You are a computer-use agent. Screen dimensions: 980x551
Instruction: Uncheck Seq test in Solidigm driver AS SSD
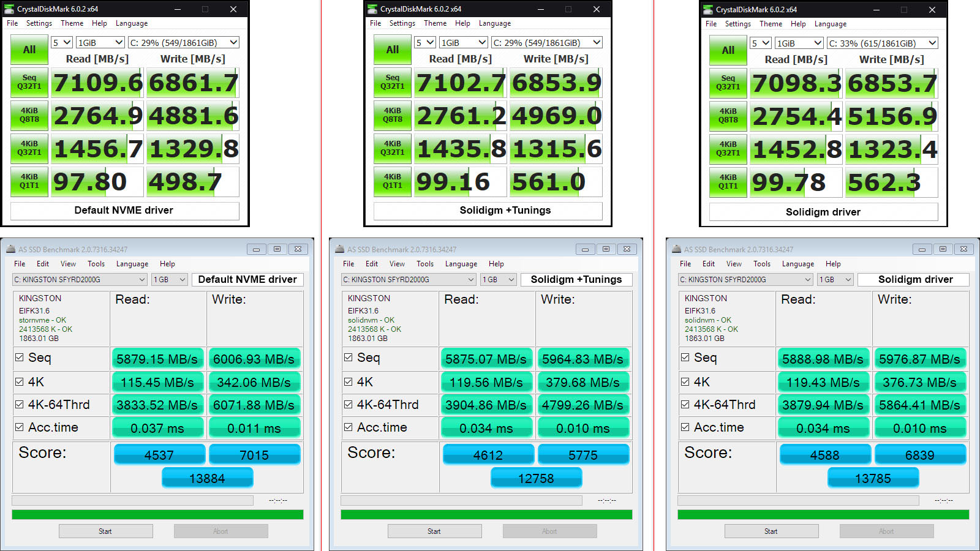point(685,358)
